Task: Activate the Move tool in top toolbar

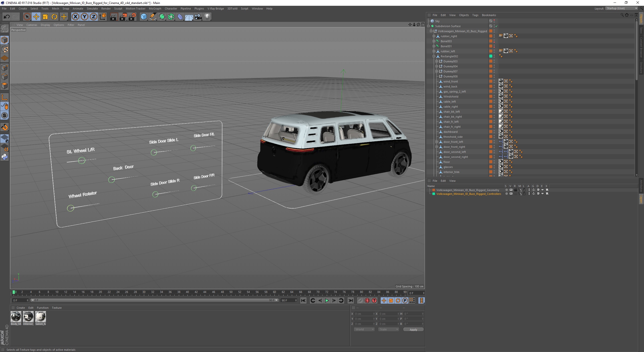Action: 36,17
